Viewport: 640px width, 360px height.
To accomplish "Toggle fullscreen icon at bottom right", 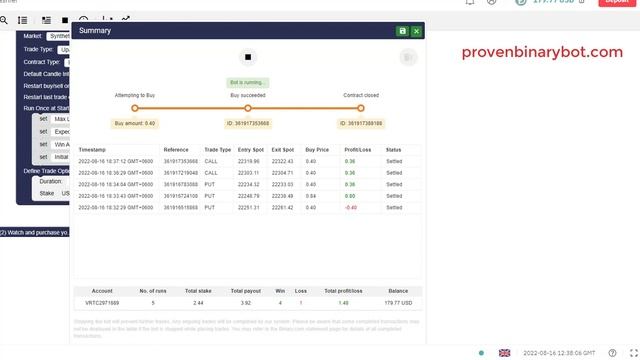I will (x=633, y=353).
